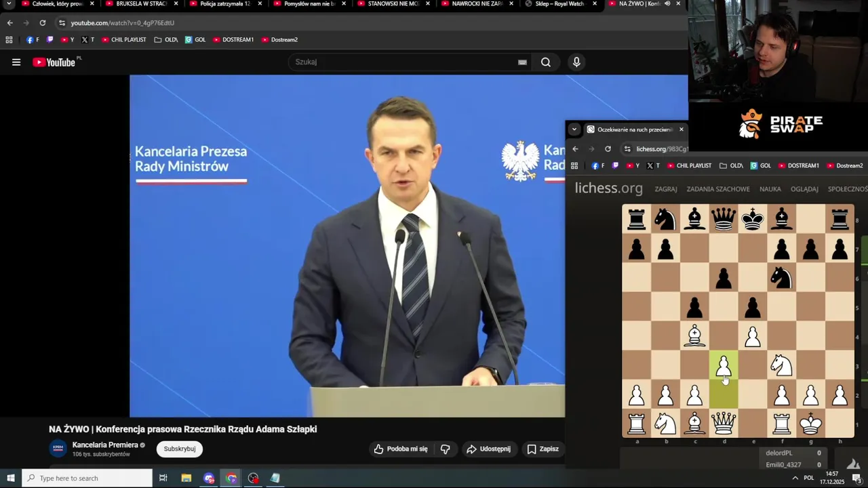Click the white pawn on d3
The width and height of the screenshot is (868, 488).
tap(724, 365)
